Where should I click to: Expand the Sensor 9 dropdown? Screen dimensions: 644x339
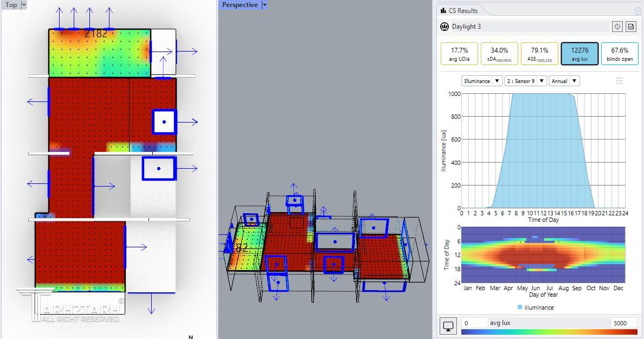525,81
